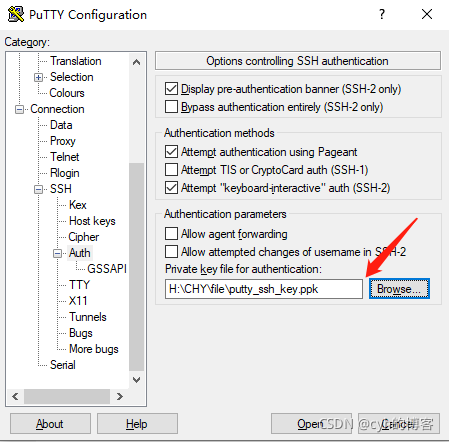Select the Host keys category
The image size is (449, 442).
tap(92, 221)
